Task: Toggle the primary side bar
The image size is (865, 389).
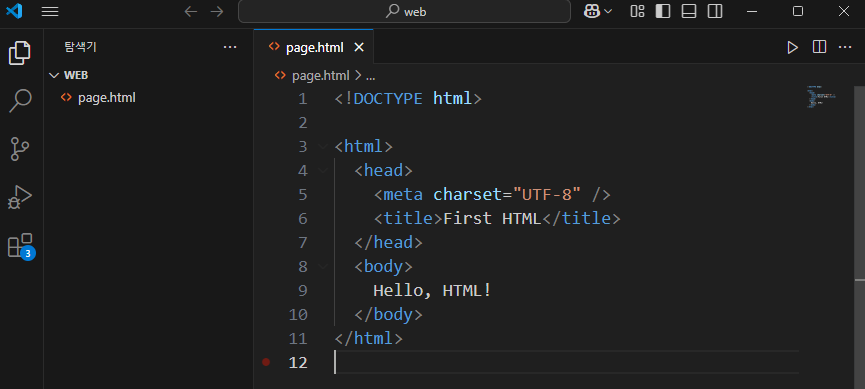Action: point(663,11)
